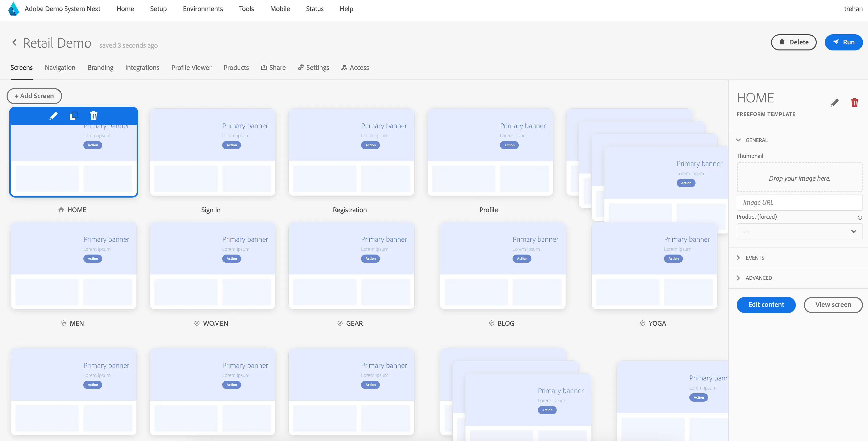Click the home icon beside HOME label
This screenshot has width=868, height=441.
[x=61, y=210]
